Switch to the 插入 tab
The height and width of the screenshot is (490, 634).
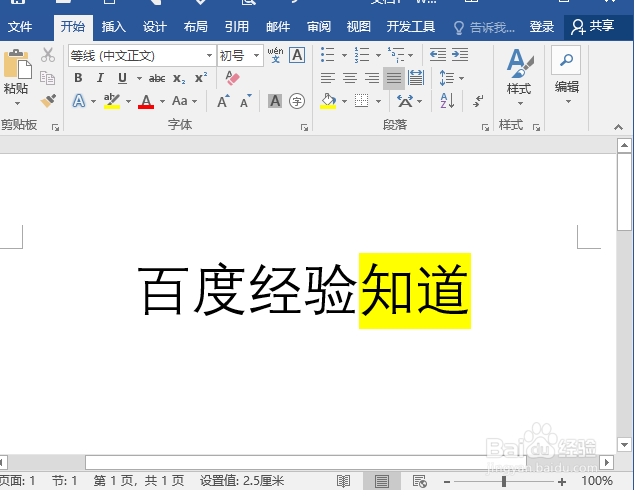point(114,27)
